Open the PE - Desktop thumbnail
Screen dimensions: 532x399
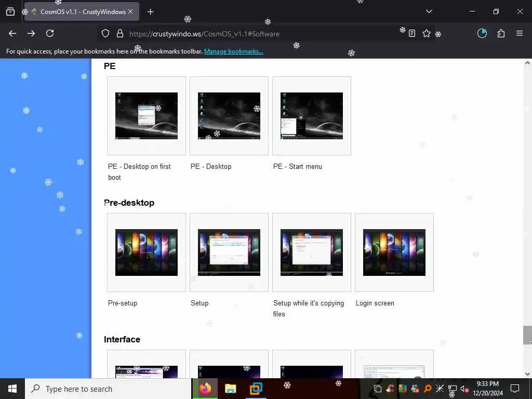(229, 116)
